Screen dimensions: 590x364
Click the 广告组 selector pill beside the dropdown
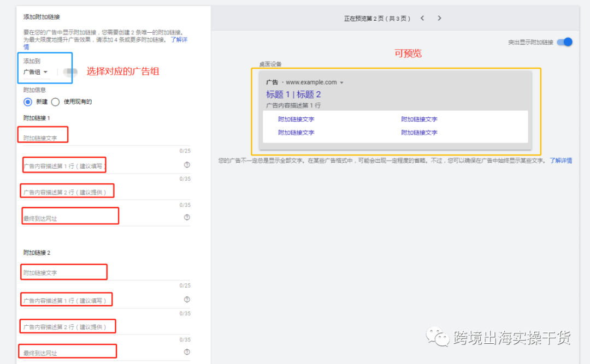click(x=70, y=71)
